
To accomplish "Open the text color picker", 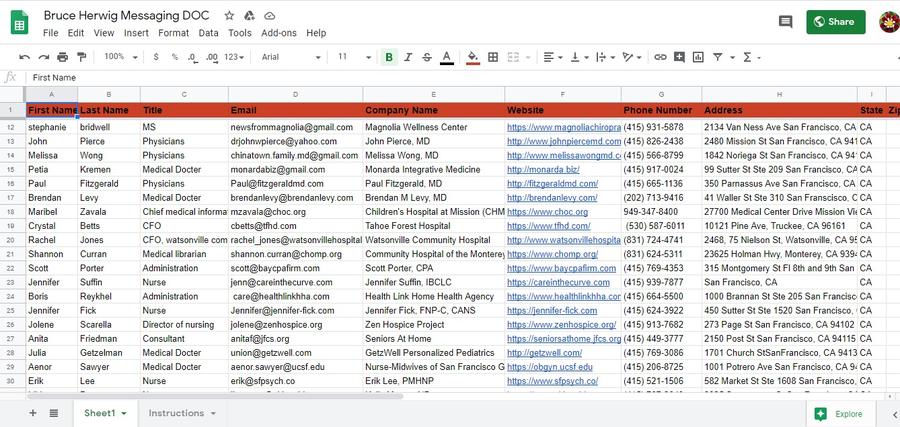I will [447, 57].
